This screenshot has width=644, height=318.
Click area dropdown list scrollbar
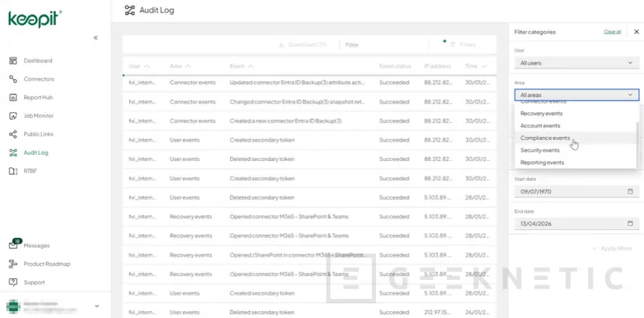pyautogui.click(x=638, y=144)
